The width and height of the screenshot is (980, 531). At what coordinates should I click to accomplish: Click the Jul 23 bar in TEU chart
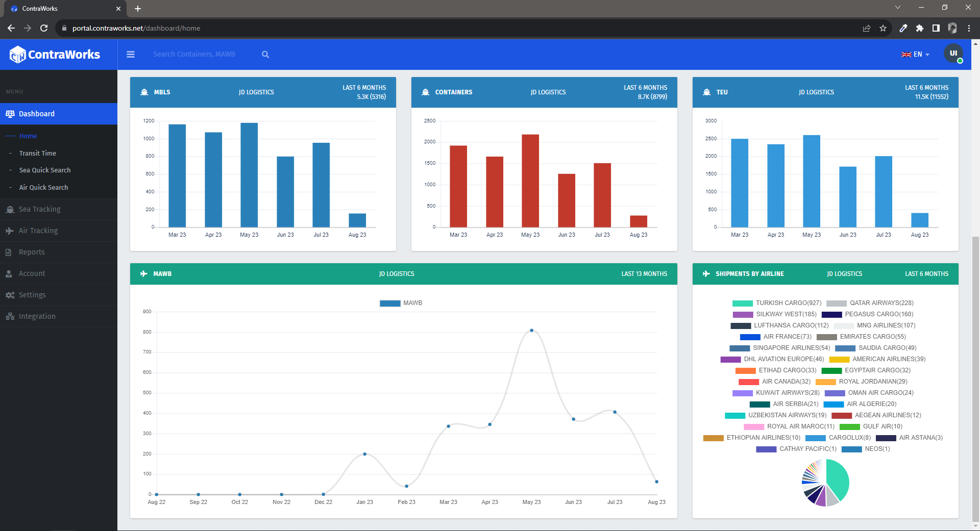884,192
